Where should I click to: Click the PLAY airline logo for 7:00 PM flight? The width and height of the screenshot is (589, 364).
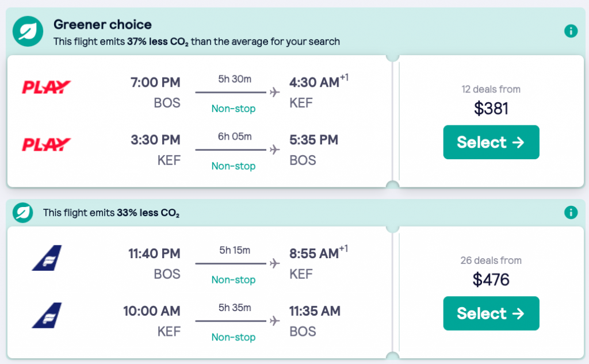pyautogui.click(x=46, y=87)
